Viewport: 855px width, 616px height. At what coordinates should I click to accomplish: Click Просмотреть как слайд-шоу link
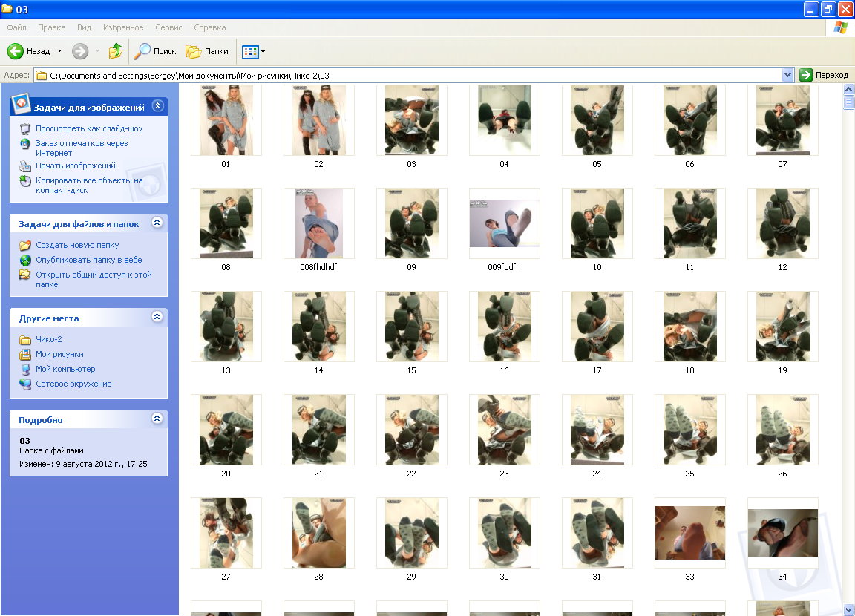(x=89, y=128)
